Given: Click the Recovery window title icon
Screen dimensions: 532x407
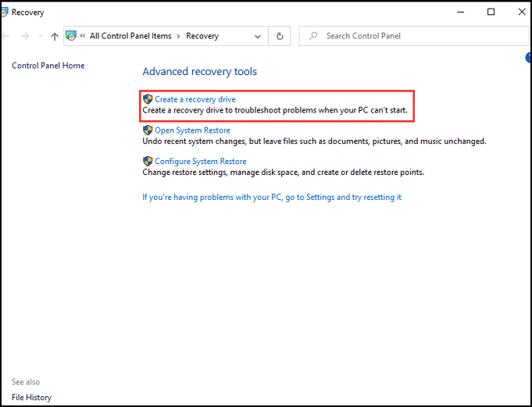Looking at the screenshot, I should point(4,12).
